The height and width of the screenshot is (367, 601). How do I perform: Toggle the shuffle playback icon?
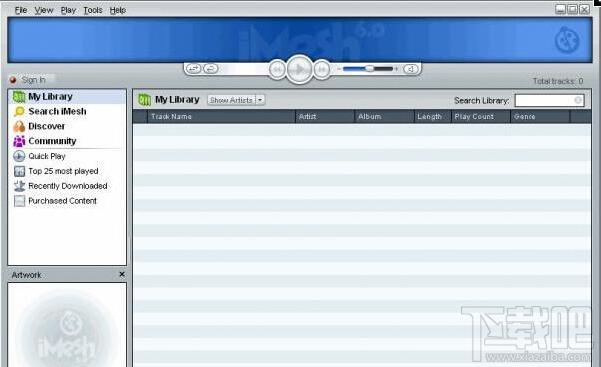click(x=194, y=69)
